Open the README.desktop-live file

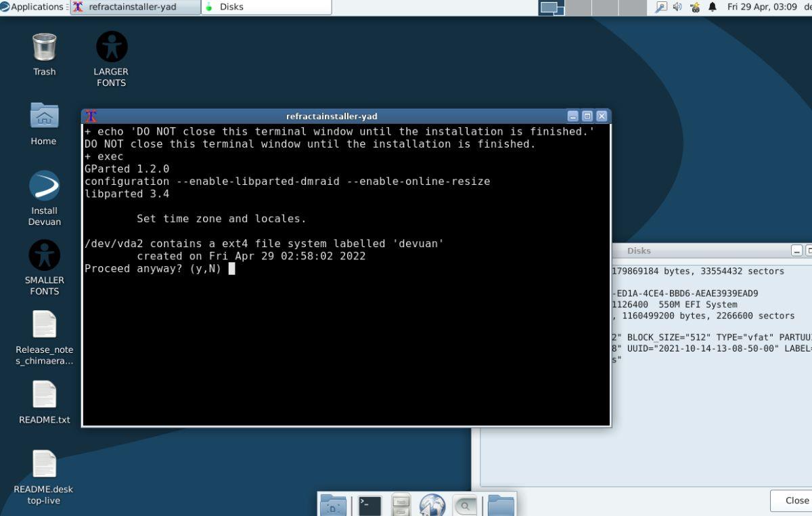[43, 464]
